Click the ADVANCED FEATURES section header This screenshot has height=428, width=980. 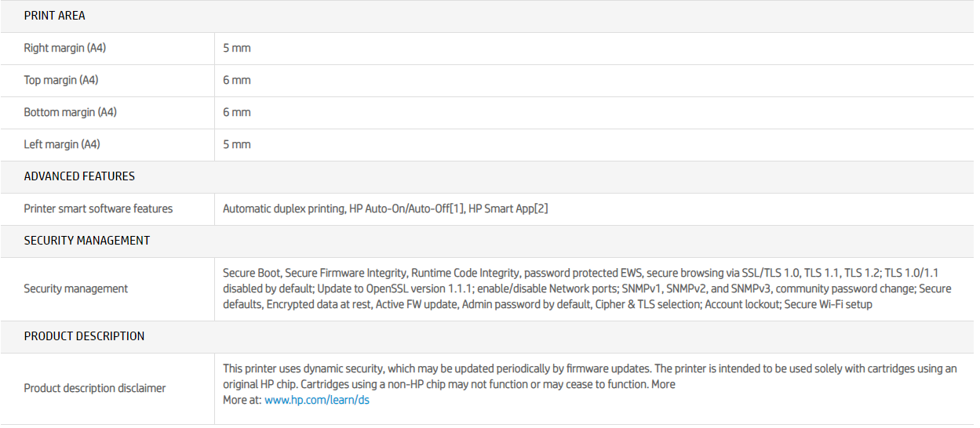tap(79, 176)
